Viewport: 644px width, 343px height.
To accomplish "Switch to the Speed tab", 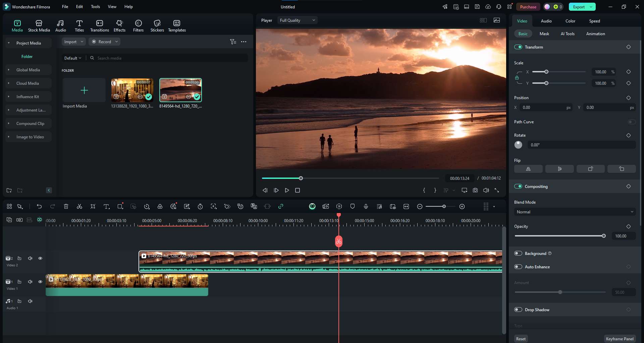I will click(594, 21).
